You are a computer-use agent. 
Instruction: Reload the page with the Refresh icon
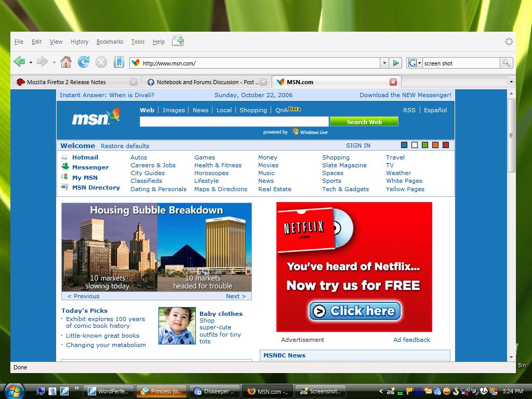84,62
